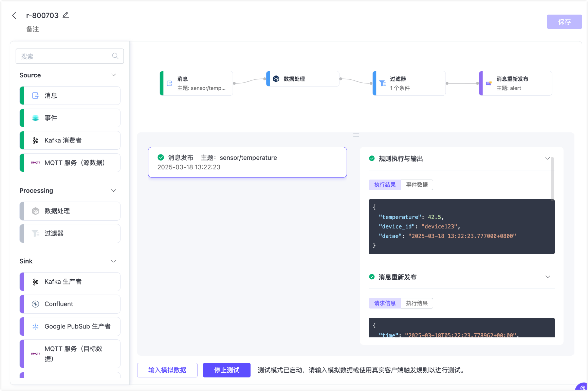
Task: Click the search magnifier icon
Action: [x=115, y=56]
